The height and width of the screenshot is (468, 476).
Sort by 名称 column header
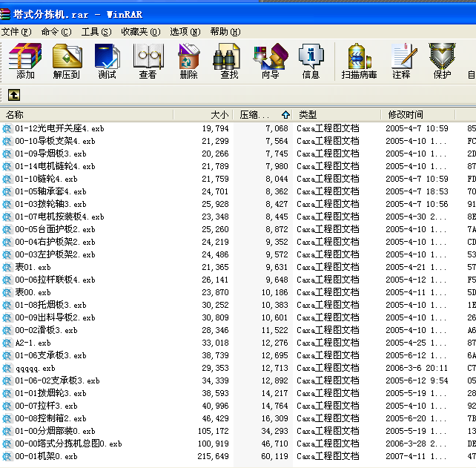click(87, 115)
